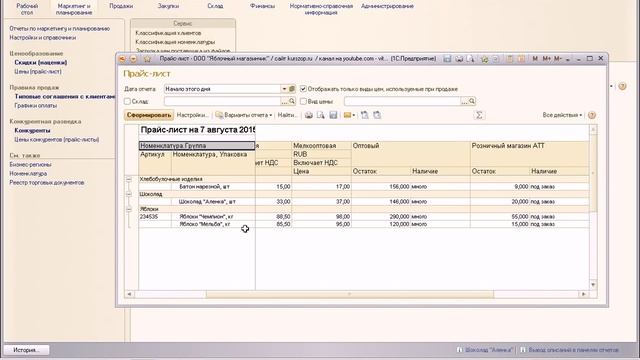Click the save icon in the title bar
The width and height of the screenshot is (640, 360).
point(448,59)
